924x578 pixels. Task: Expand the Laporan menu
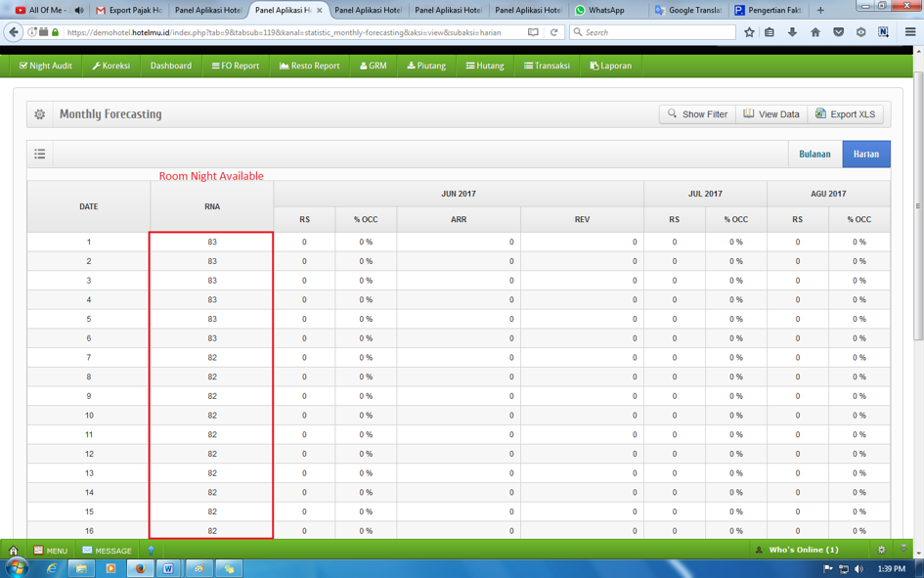(610, 66)
